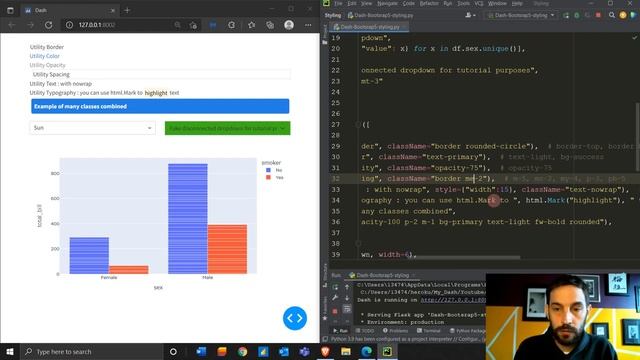The image size is (640, 360).
Task: Open the browser profile avatar
Action: point(289,25)
